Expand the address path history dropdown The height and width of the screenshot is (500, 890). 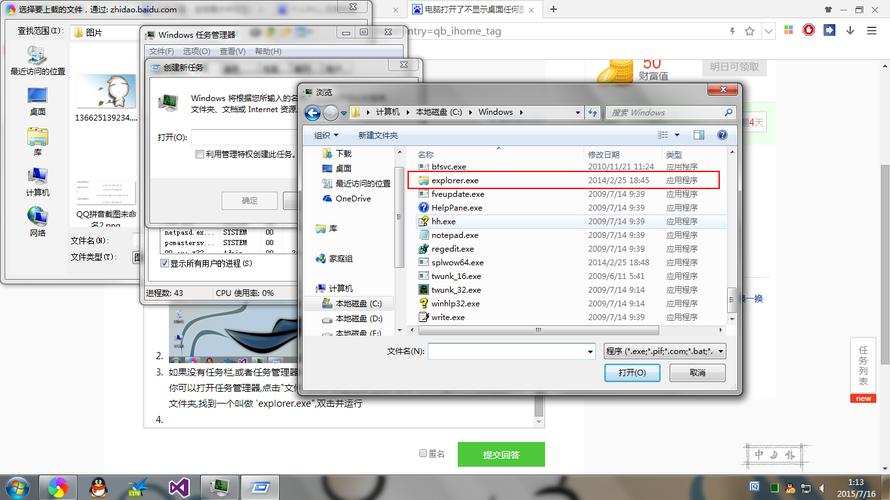click(577, 112)
